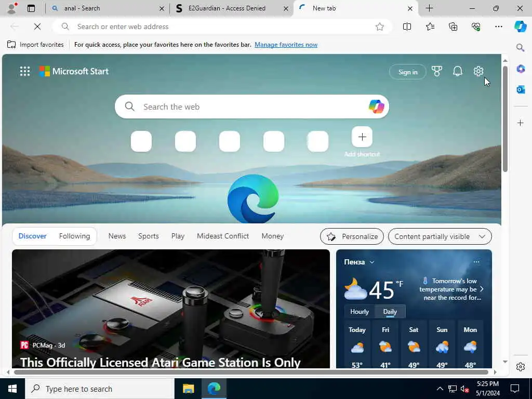Open the Copilot sidebar icon
The height and width of the screenshot is (399, 532).
point(520,26)
